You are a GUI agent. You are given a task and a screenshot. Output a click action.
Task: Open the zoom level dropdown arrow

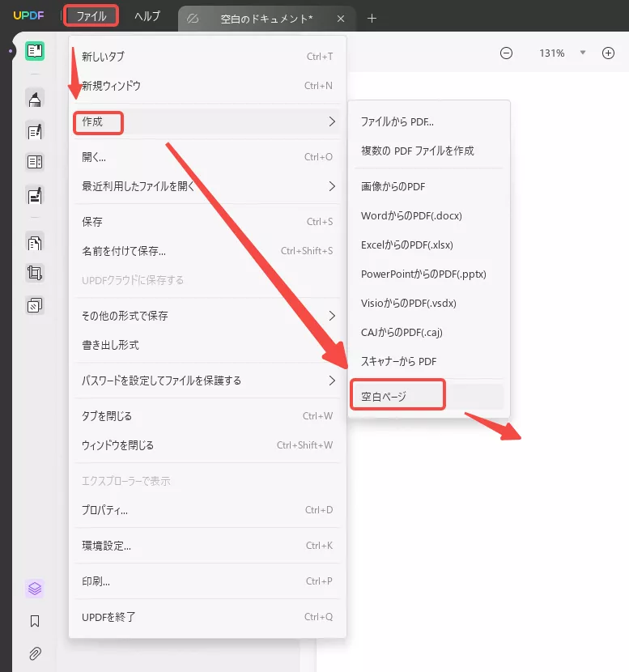coord(583,53)
